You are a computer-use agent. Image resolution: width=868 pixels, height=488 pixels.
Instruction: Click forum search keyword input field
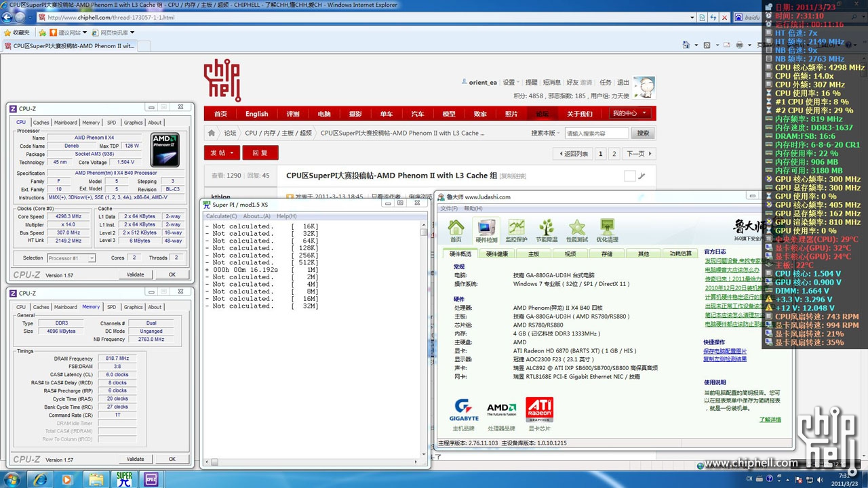click(596, 134)
